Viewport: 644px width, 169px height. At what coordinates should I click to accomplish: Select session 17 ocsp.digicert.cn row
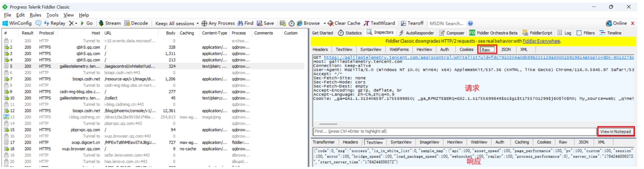153,142
